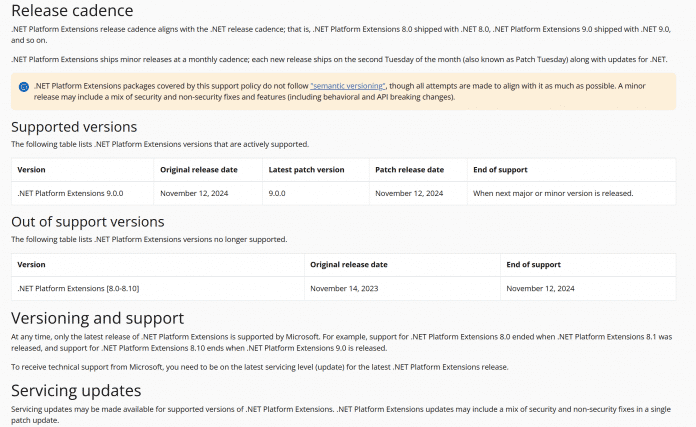This screenshot has width=696, height=427.
Task: Click the Supported versions heading
Action: click(74, 127)
